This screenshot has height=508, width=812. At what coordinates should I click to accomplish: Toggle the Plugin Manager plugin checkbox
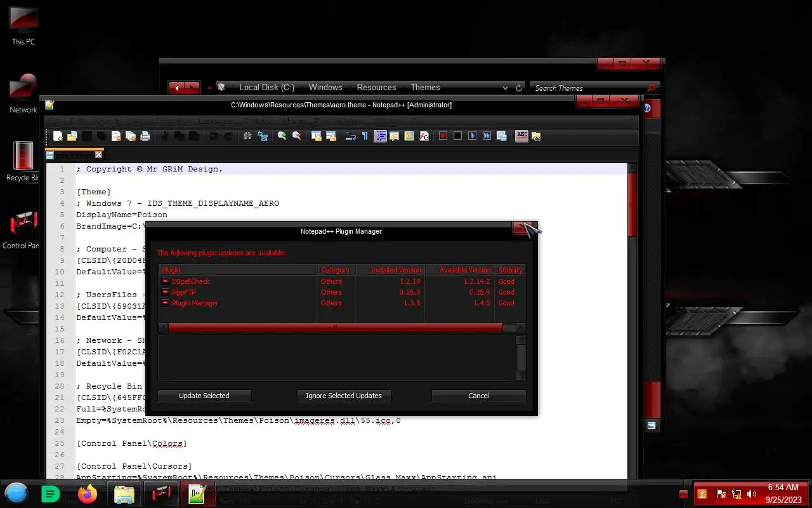coord(165,303)
